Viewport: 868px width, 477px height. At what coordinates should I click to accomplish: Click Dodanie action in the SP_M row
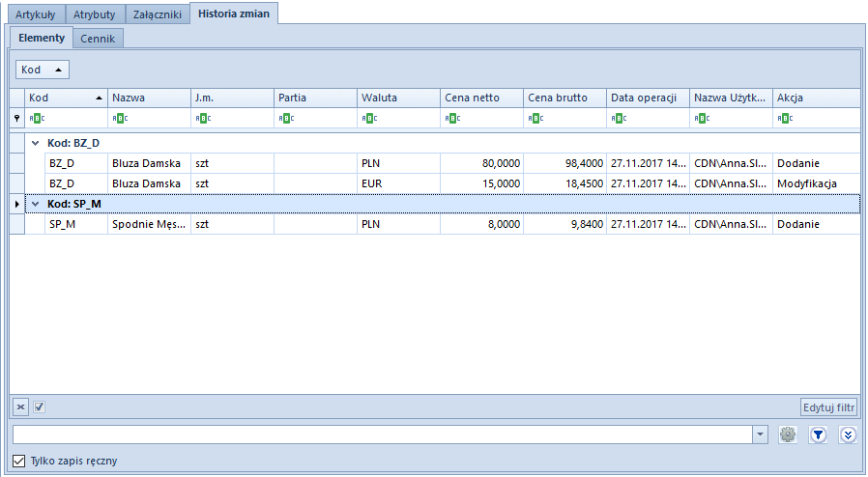coord(816,224)
